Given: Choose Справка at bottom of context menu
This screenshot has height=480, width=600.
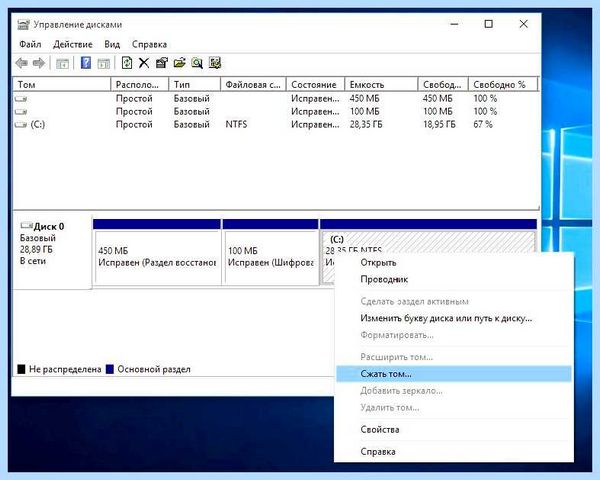Looking at the screenshot, I should (454, 452).
